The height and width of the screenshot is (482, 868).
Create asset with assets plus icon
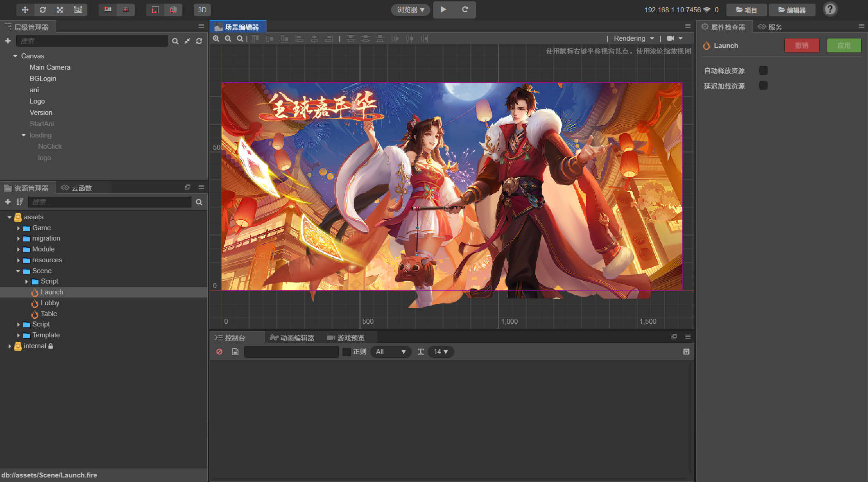click(x=8, y=202)
